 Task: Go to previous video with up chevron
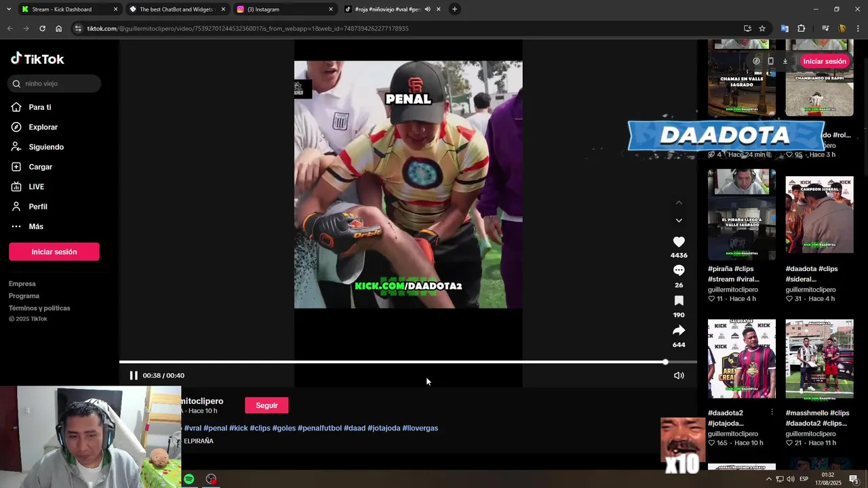679,203
